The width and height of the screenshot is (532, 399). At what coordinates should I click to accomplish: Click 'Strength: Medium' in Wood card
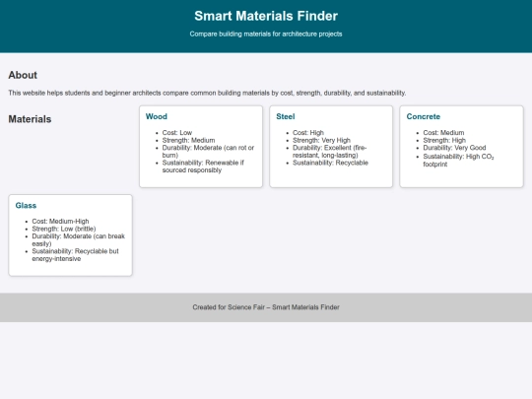(188, 140)
